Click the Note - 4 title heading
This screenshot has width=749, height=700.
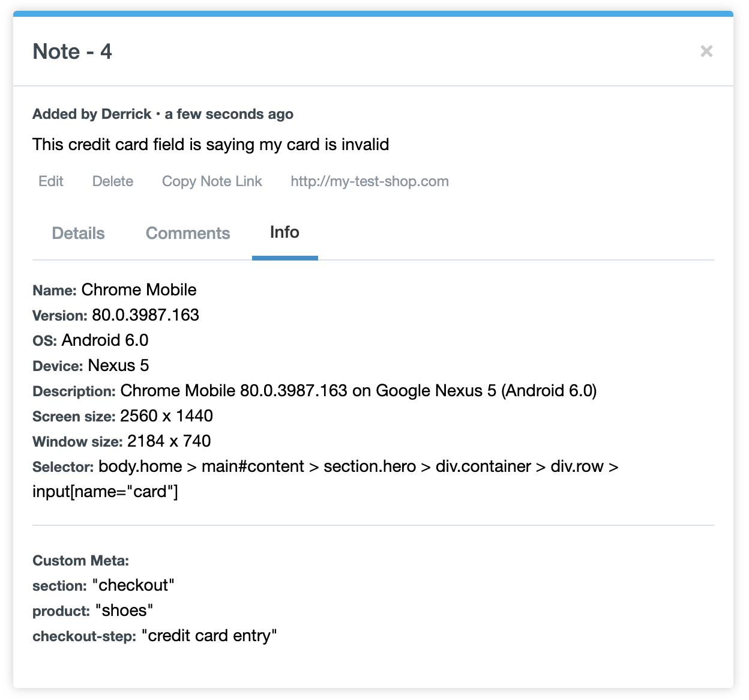(72, 52)
